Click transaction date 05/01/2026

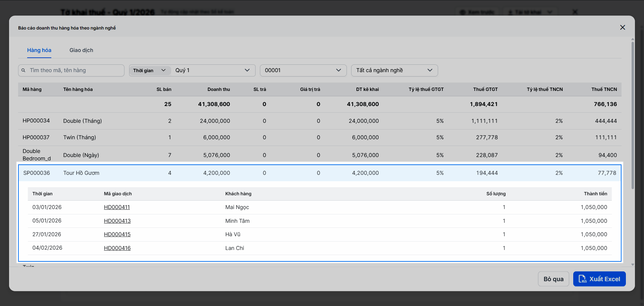[47, 221]
